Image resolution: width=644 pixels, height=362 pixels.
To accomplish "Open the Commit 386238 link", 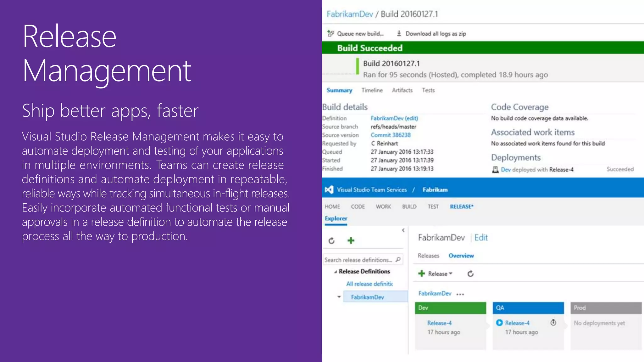I will coord(390,135).
